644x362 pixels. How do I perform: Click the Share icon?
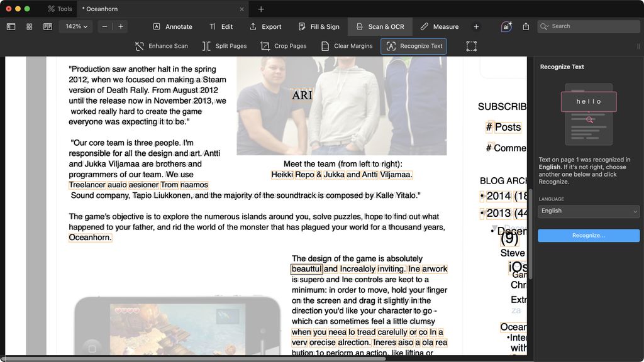526,26
